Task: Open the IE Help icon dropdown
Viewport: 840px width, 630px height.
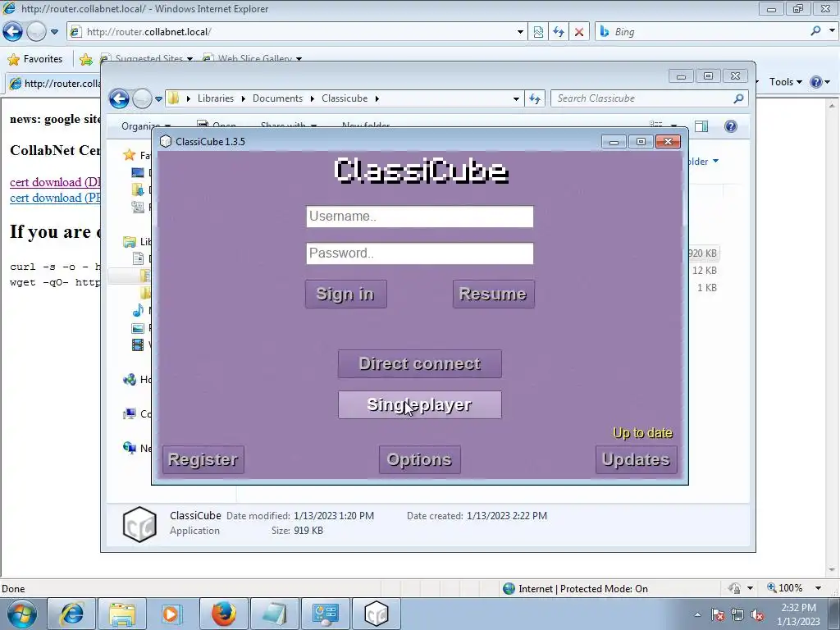Action: (819, 82)
